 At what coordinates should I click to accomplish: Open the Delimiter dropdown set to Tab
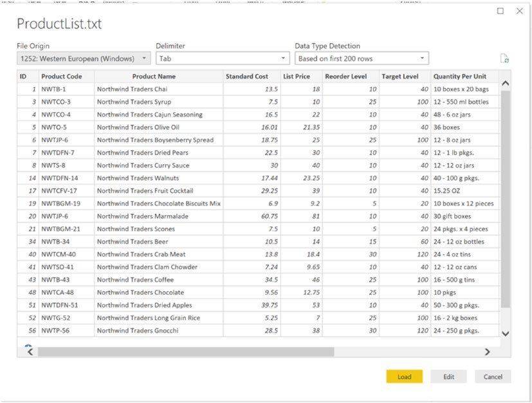pos(223,59)
